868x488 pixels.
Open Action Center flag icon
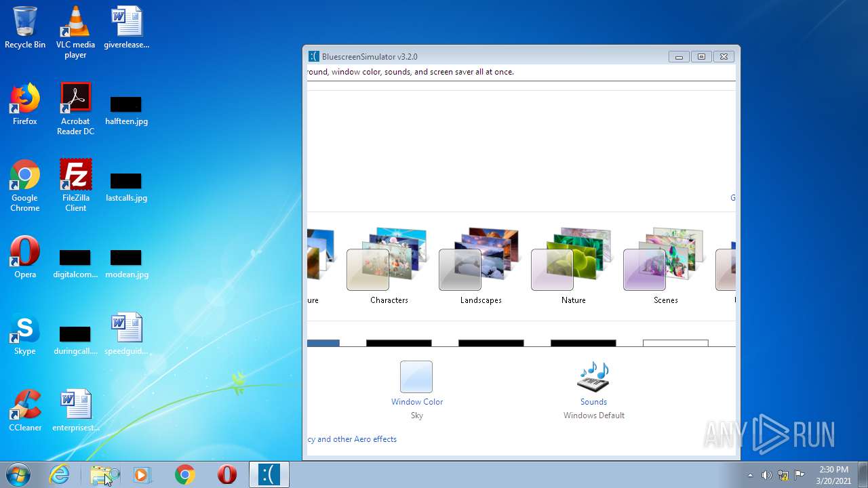(x=800, y=475)
